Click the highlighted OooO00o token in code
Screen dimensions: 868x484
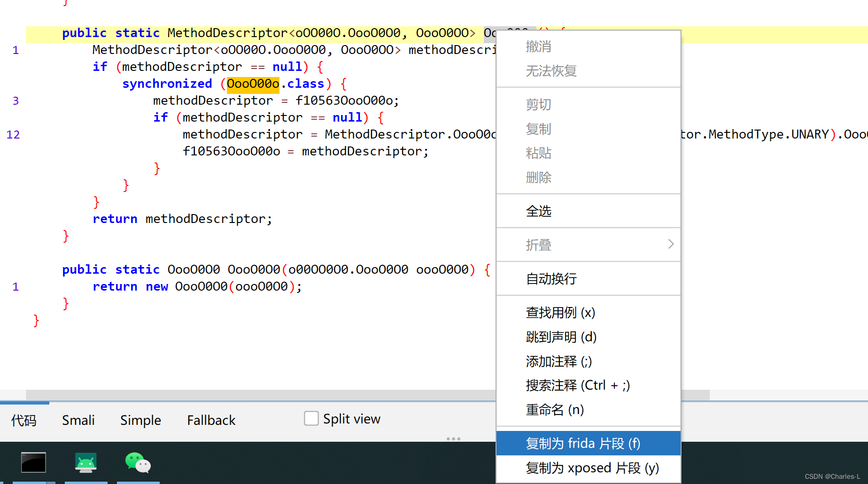click(253, 84)
